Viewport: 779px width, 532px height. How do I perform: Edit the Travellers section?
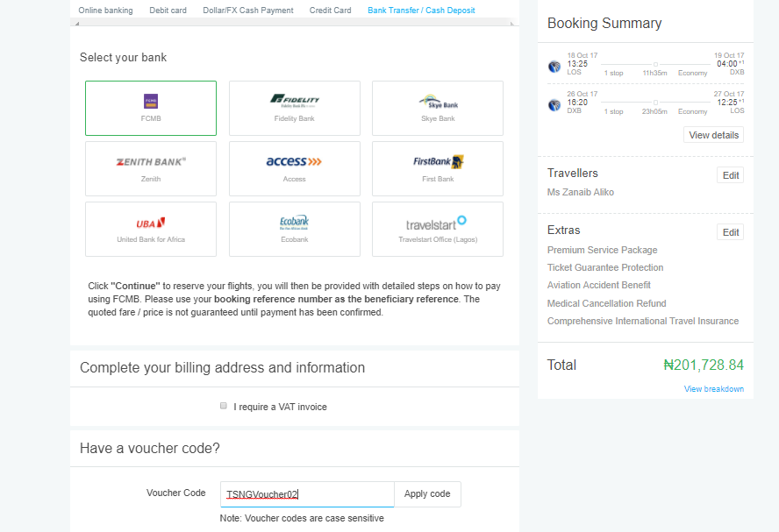tap(730, 175)
